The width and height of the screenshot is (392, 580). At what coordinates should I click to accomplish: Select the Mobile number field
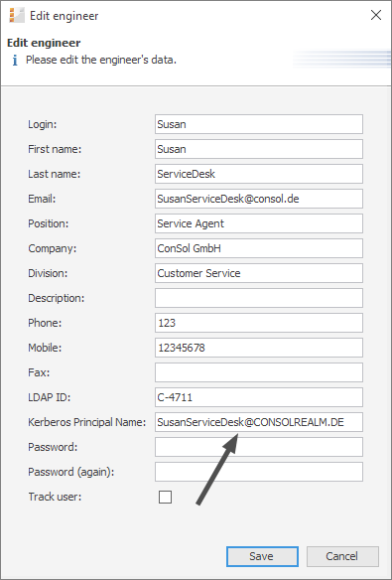(259, 348)
